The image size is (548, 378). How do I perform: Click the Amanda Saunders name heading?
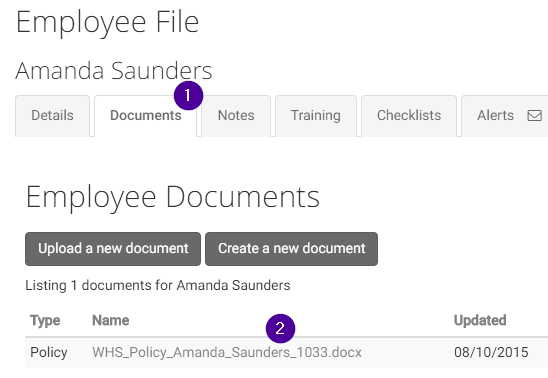pyautogui.click(x=114, y=70)
